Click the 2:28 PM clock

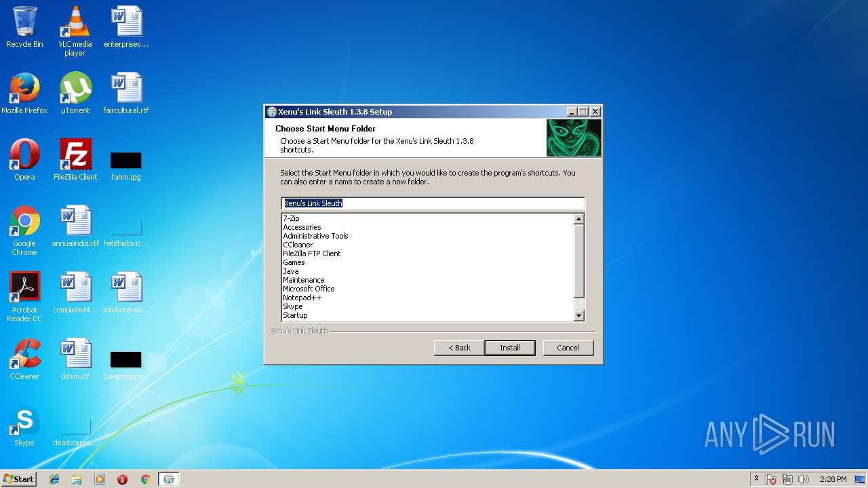click(833, 479)
